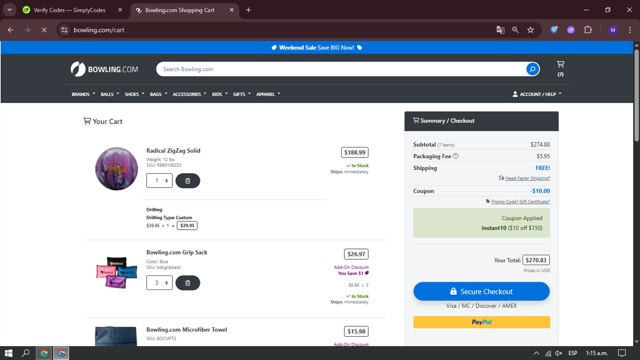Open Windows Start menu

9,353
